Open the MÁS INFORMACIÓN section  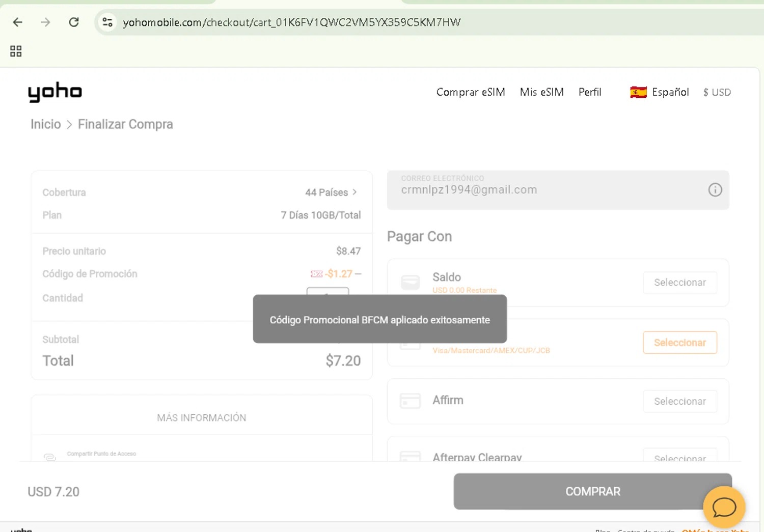pyautogui.click(x=202, y=417)
